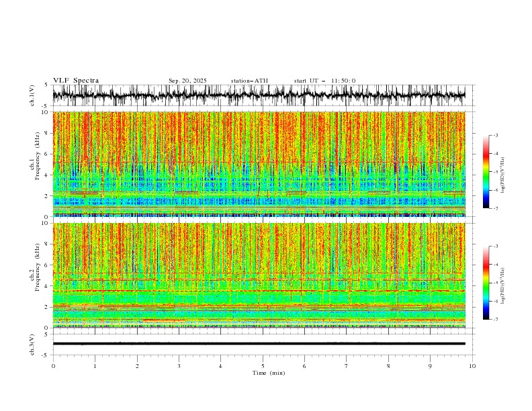532x411 pixels.
Task: Click the ch.2 spectrogram color scale bar
Action: 486,283
